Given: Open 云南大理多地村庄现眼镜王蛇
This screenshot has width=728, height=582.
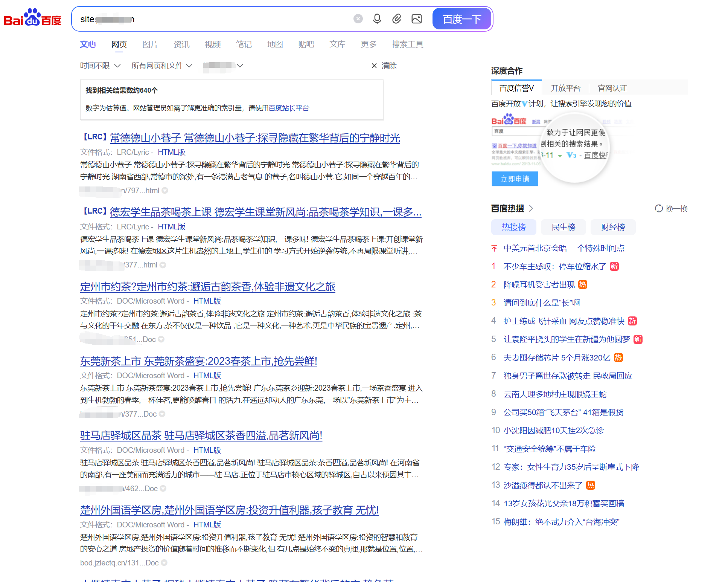Looking at the screenshot, I should click(555, 394).
